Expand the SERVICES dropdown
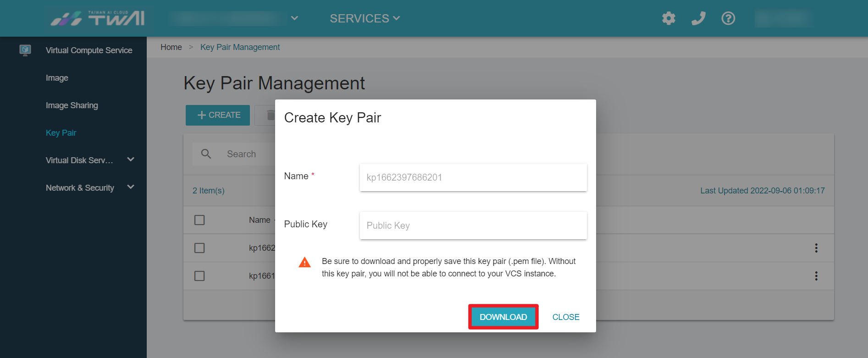The image size is (868, 358). 365,18
